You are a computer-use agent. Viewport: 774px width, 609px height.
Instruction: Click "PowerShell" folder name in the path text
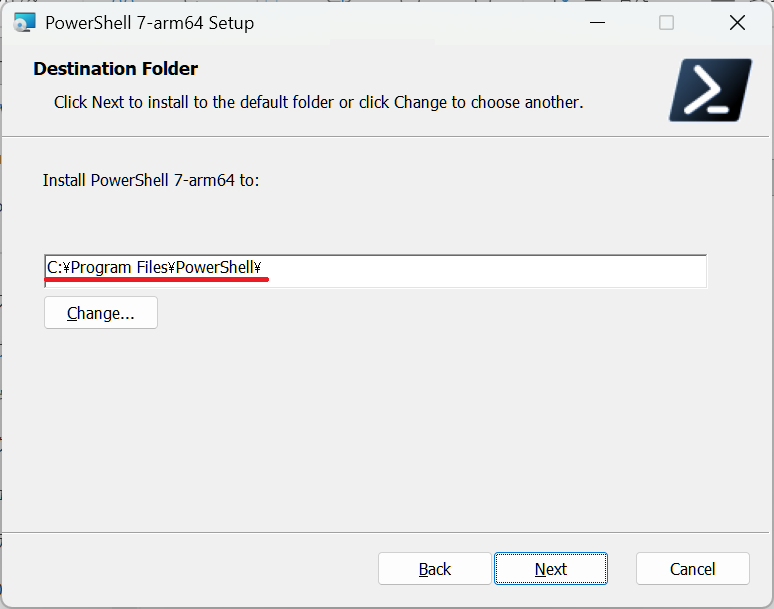(x=213, y=267)
